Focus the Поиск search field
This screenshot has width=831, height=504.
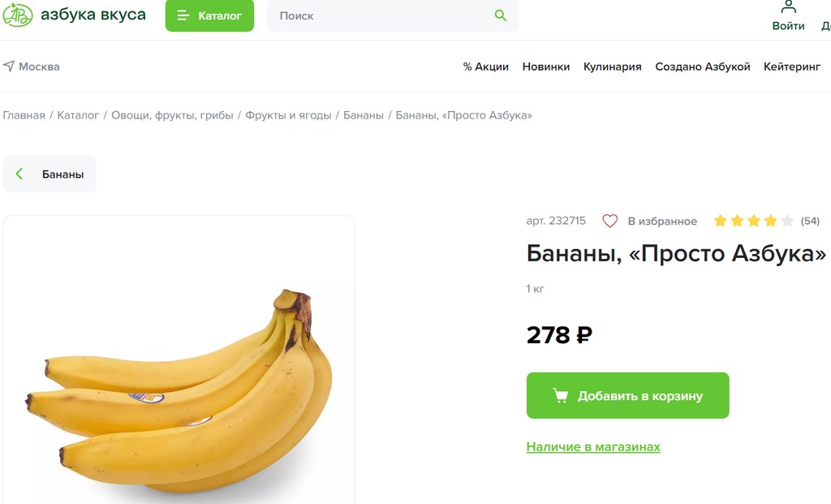[x=393, y=15]
